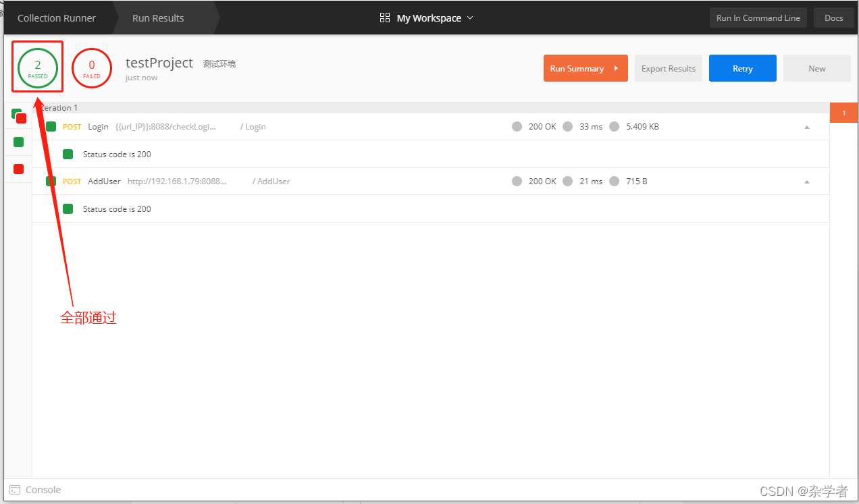Click the workspace grid icon beside My Workspace
Screen dimensions: 859x504
pyautogui.click(x=385, y=18)
